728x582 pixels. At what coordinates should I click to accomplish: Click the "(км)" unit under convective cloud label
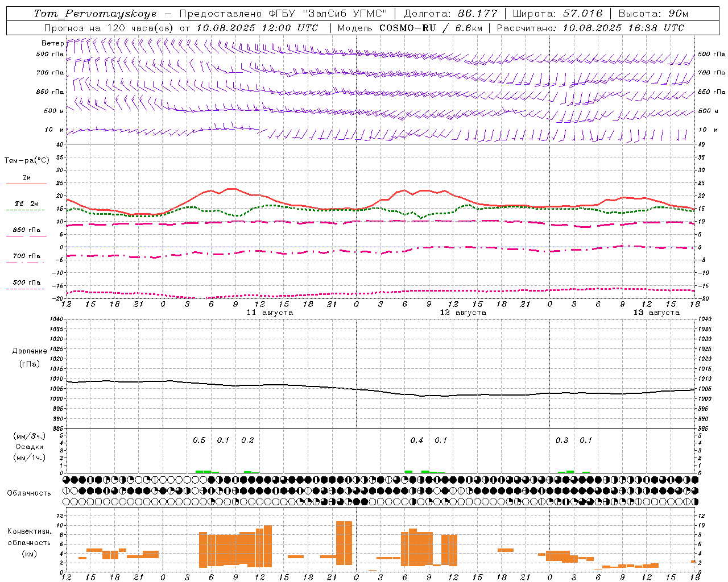click(29, 554)
